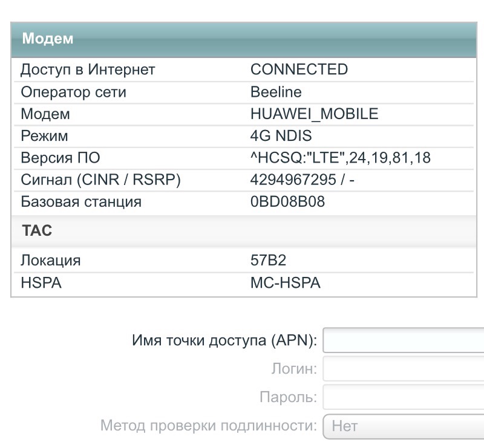This screenshot has height=448, width=484.
Task: Click location code 57B2
Action: (x=268, y=261)
